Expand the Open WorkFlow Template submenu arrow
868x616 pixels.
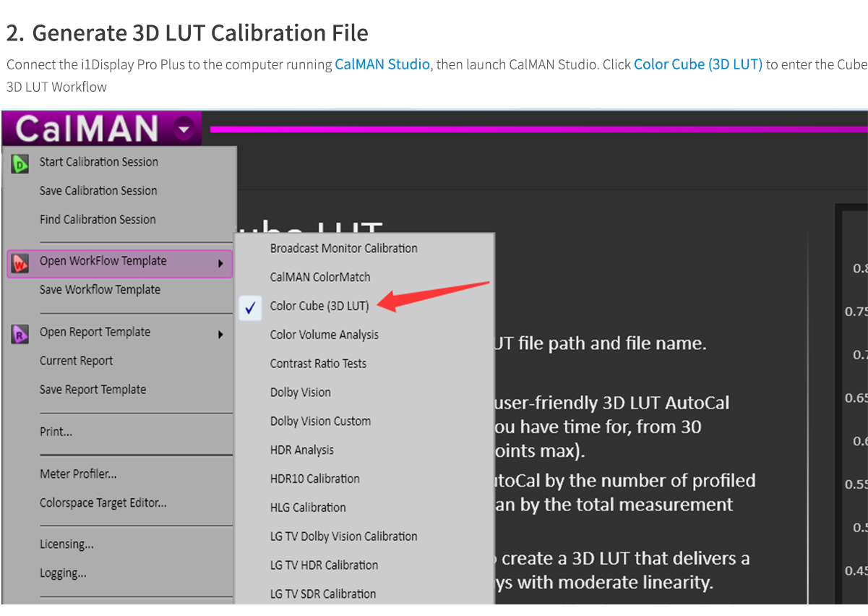[221, 264]
